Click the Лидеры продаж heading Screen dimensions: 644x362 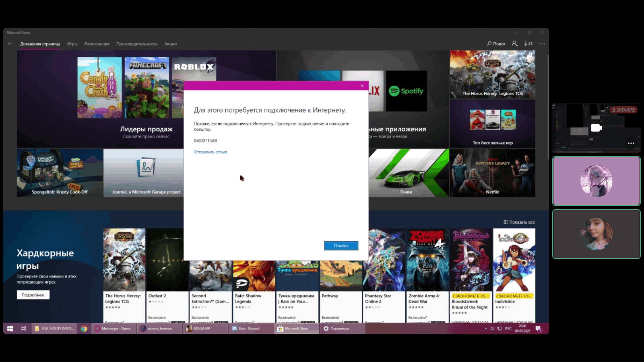146,129
